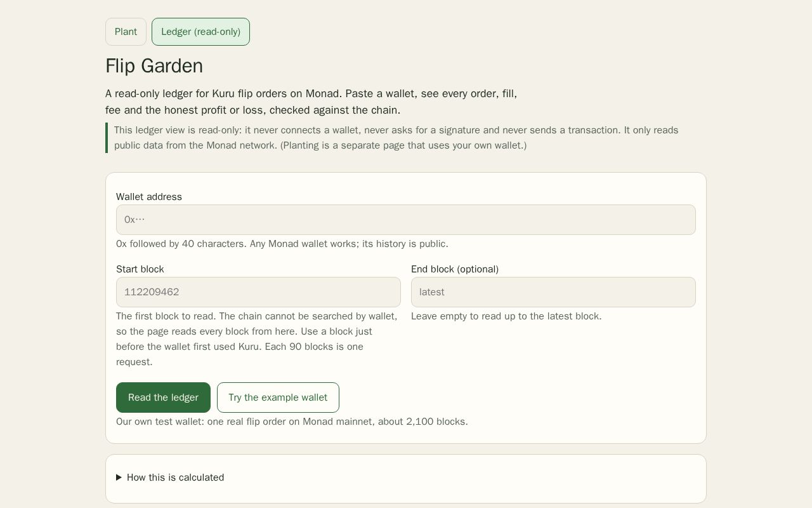Click the End block (optional) label
Viewport: 812px width, 508px height.
pos(455,269)
